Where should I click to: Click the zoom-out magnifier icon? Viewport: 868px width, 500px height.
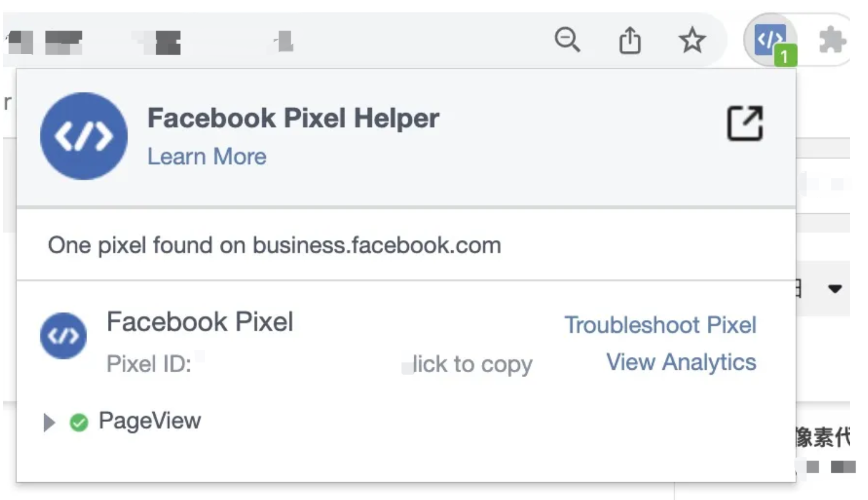[568, 41]
